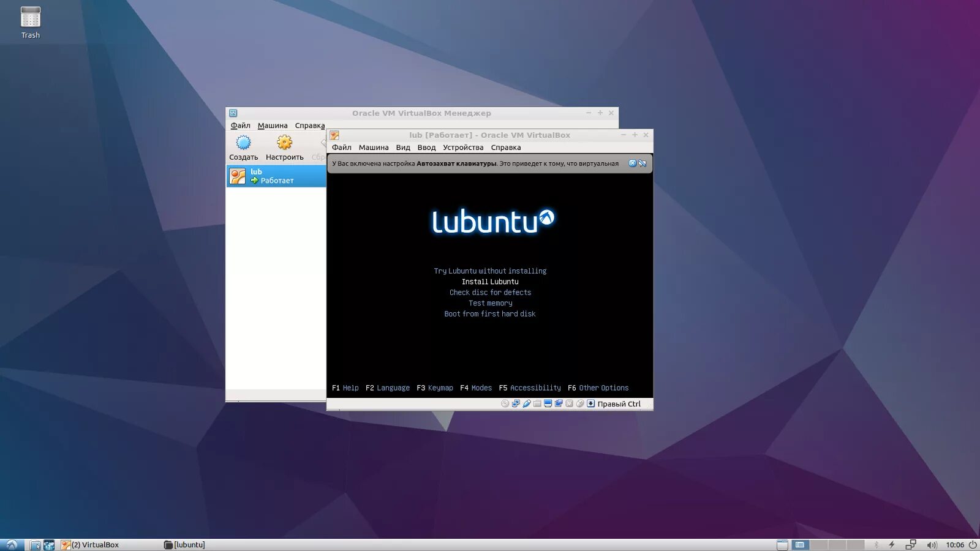Click the display monitor status icon
The width and height of the screenshot is (980, 551).
[548, 403]
